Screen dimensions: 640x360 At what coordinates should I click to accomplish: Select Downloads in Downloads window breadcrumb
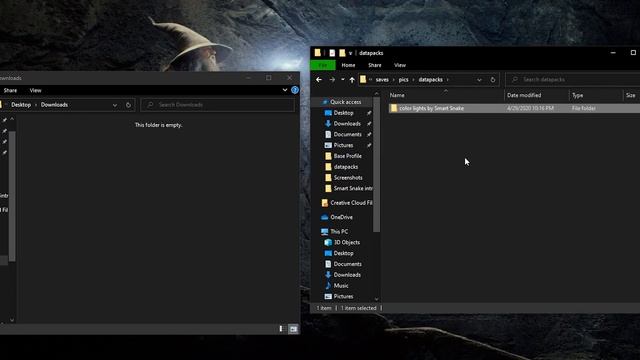pos(54,105)
